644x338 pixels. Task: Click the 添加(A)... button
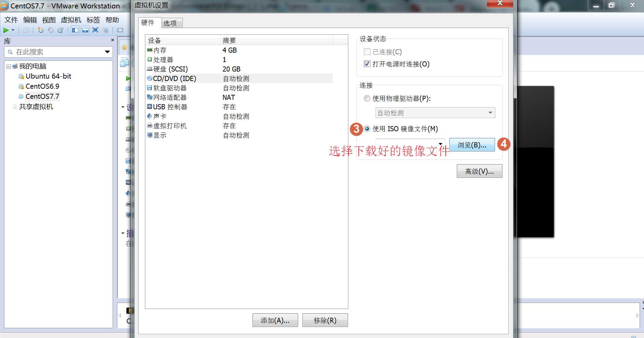click(x=275, y=320)
